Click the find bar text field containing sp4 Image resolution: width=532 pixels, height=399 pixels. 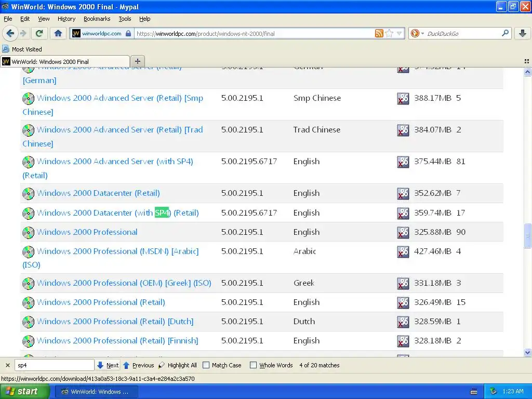click(54, 365)
